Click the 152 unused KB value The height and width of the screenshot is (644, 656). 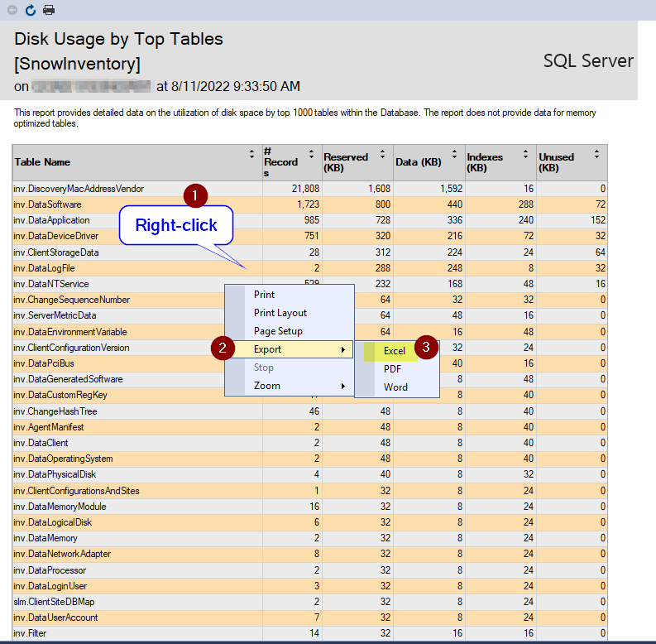598,220
